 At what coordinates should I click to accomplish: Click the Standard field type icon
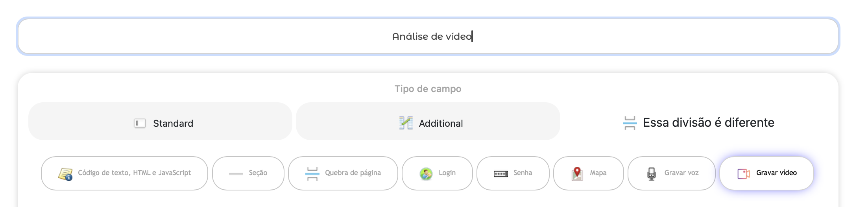point(140,123)
